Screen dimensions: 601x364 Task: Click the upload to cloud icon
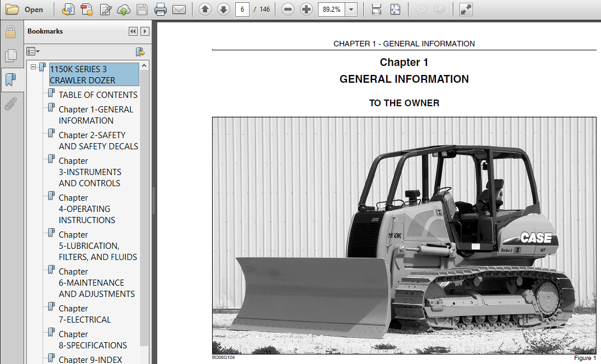[x=124, y=10]
